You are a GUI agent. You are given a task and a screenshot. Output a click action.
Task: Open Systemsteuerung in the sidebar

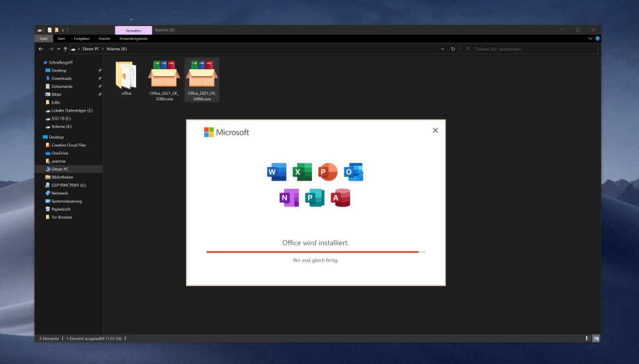coord(66,201)
